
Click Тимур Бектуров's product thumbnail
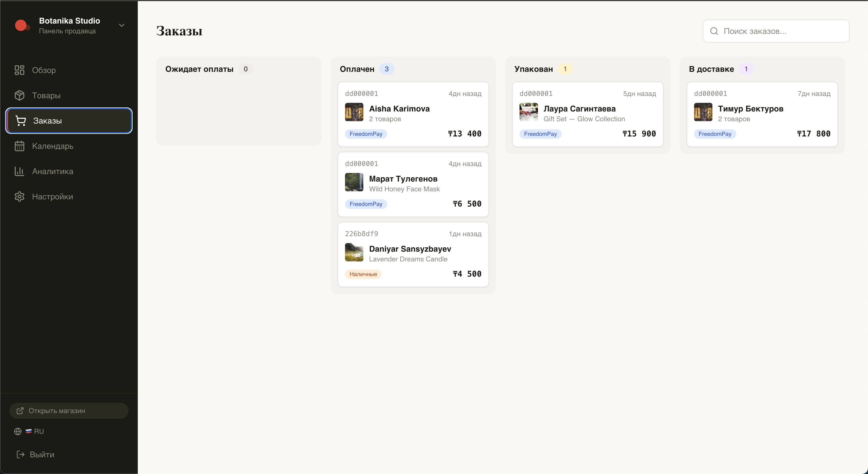click(x=703, y=112)
